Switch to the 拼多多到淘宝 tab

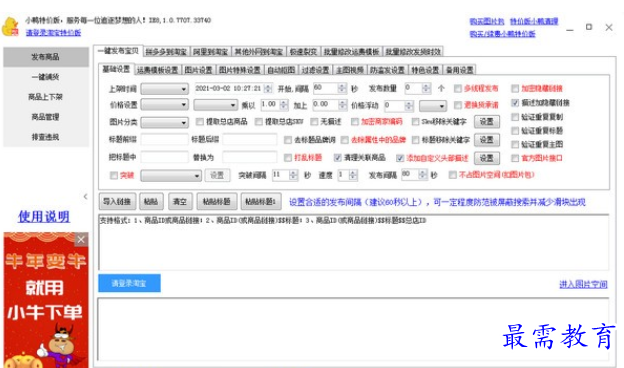coord(166,52)
